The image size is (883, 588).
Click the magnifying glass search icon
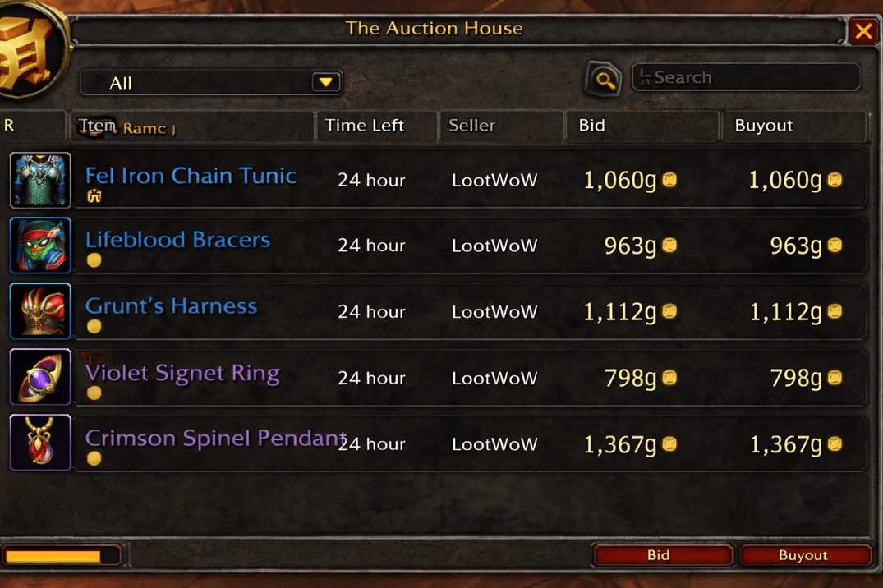(x=604, y=80)
